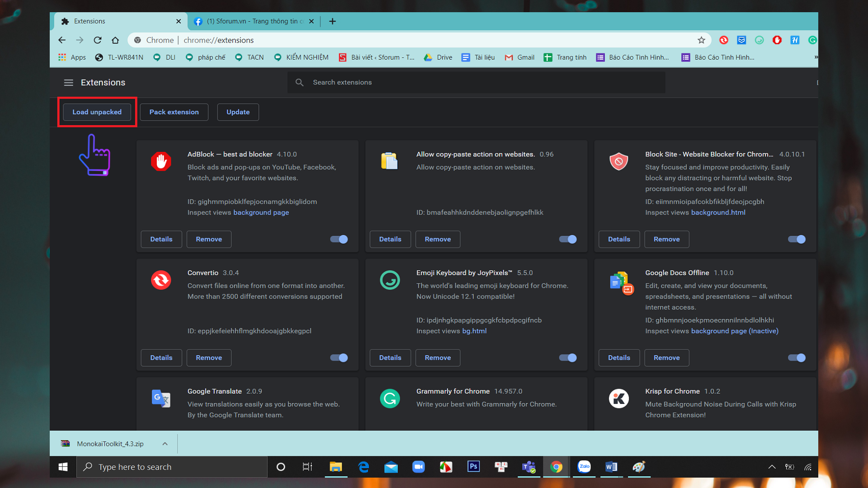Remove Google Docs Offline extension
The height and width of the screenshot is (488, 868).
pos(666,357)
